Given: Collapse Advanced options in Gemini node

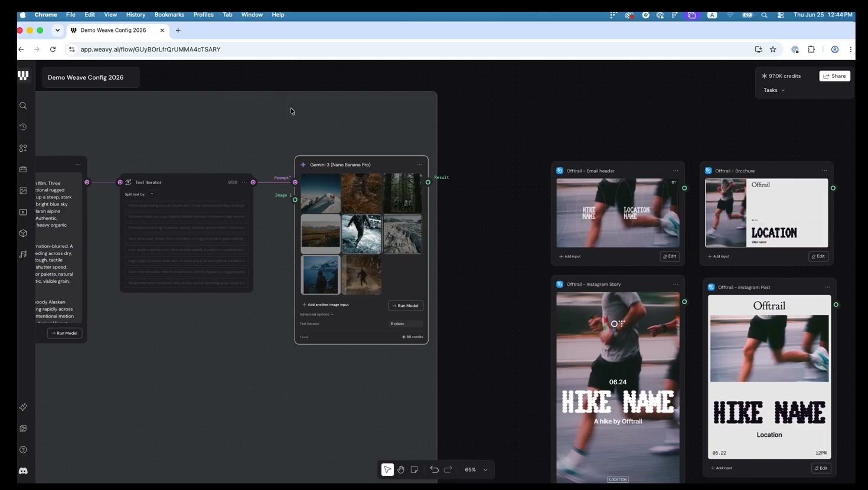Looking at the screenshot, I should pos(316,315).
